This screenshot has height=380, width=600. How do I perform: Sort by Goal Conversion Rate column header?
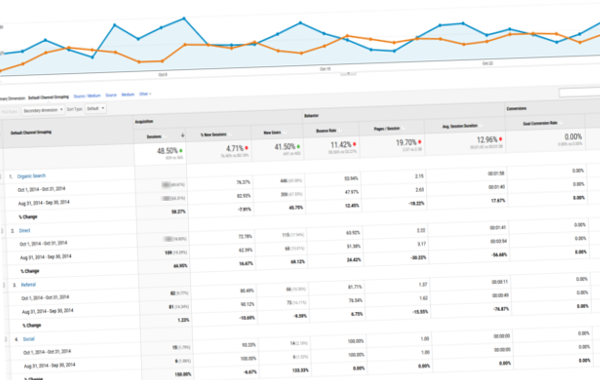pos(540,123)
